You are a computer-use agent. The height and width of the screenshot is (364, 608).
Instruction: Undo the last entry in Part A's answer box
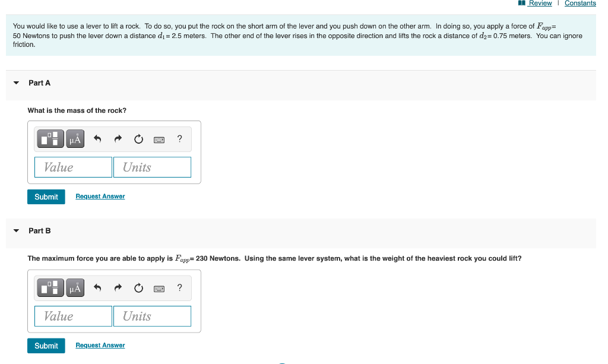[97, 138]
